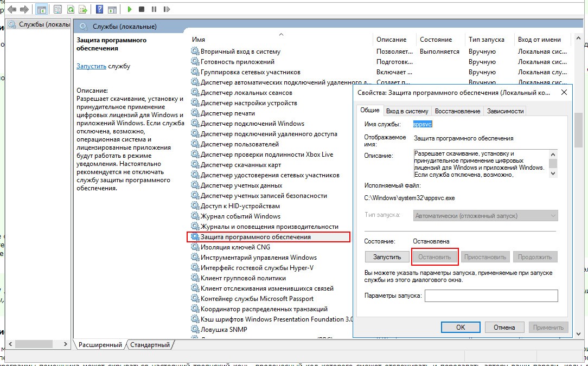Click the sppsvc service name field
The height and width of the screenshot is (366, 588).
pyautogui.click(x=423, y=124)
